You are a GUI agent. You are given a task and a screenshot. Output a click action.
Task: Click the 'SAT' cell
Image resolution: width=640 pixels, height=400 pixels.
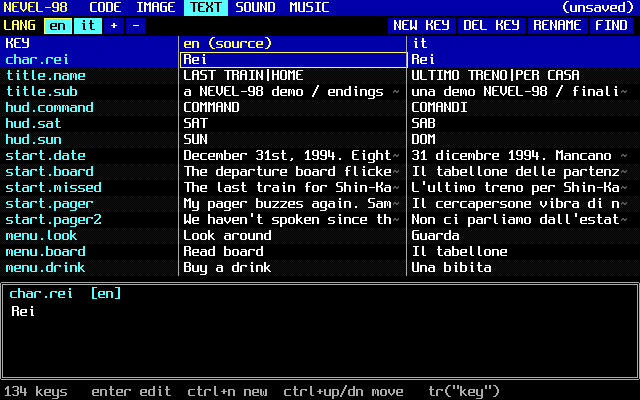tap(293, 123)
